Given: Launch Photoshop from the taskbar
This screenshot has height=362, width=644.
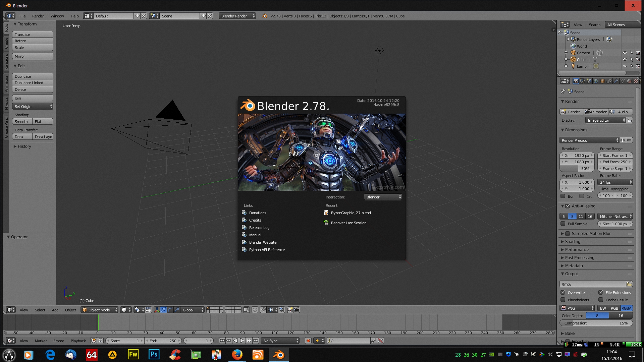Looking at the screenshot, I should tap(154, 355).
